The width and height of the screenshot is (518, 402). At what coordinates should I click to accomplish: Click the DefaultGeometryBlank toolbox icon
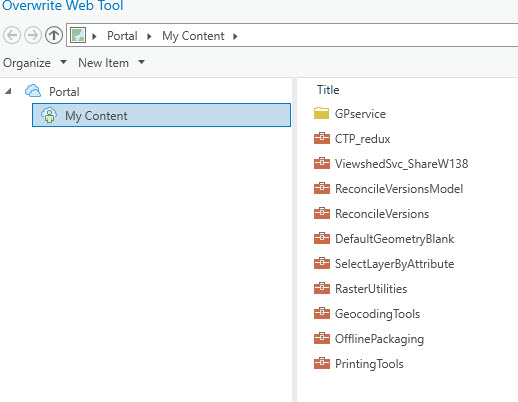point(322,238)
